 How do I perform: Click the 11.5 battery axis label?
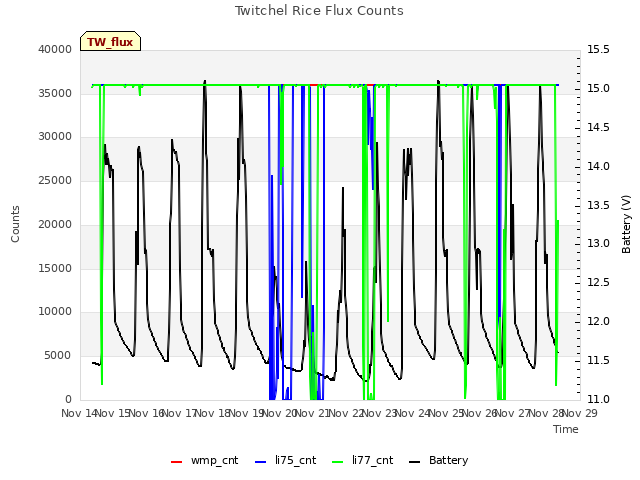click(x=598, y=360)
